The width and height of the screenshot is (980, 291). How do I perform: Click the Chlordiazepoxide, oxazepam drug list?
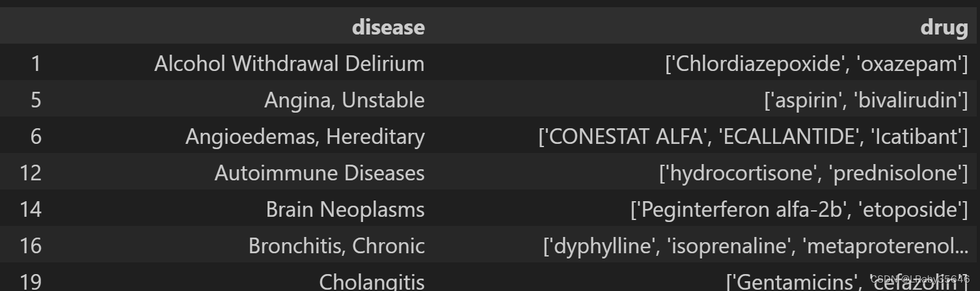click(816, 64)
